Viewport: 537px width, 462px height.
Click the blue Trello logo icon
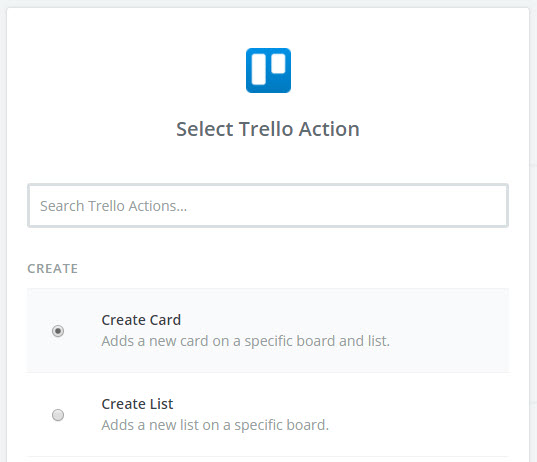tap(268, 70)
